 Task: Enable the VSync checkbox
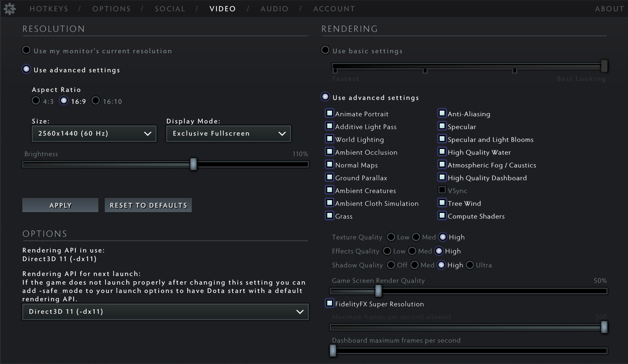click(442, 190)
